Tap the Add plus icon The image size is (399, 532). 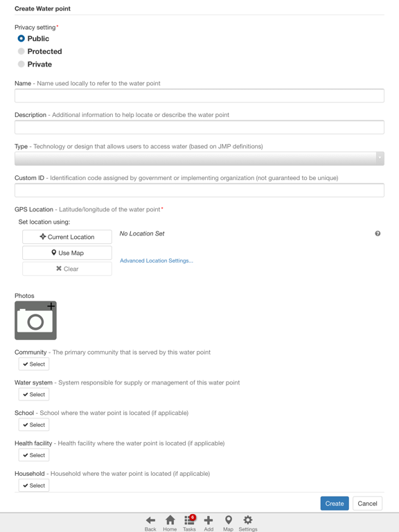[209, 520]
